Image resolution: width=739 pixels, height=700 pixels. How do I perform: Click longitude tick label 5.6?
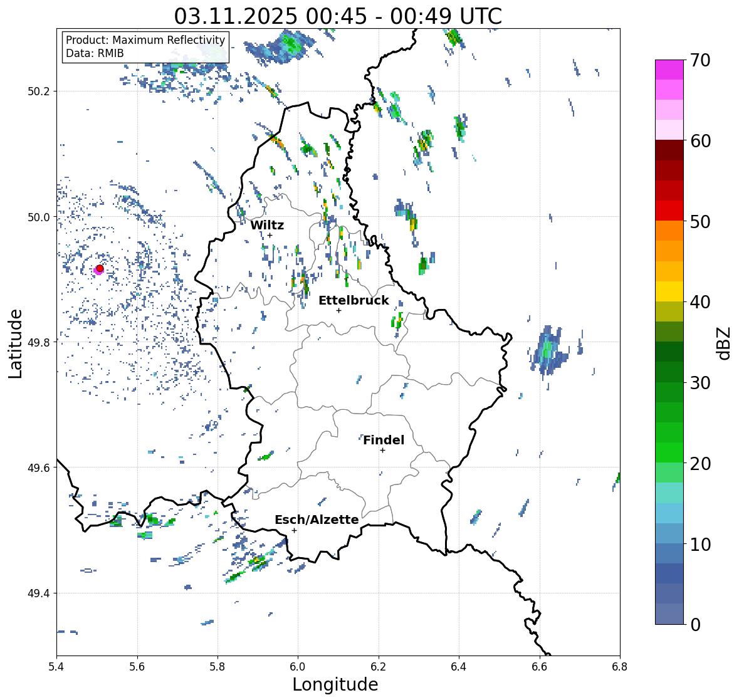pos(137,667)
